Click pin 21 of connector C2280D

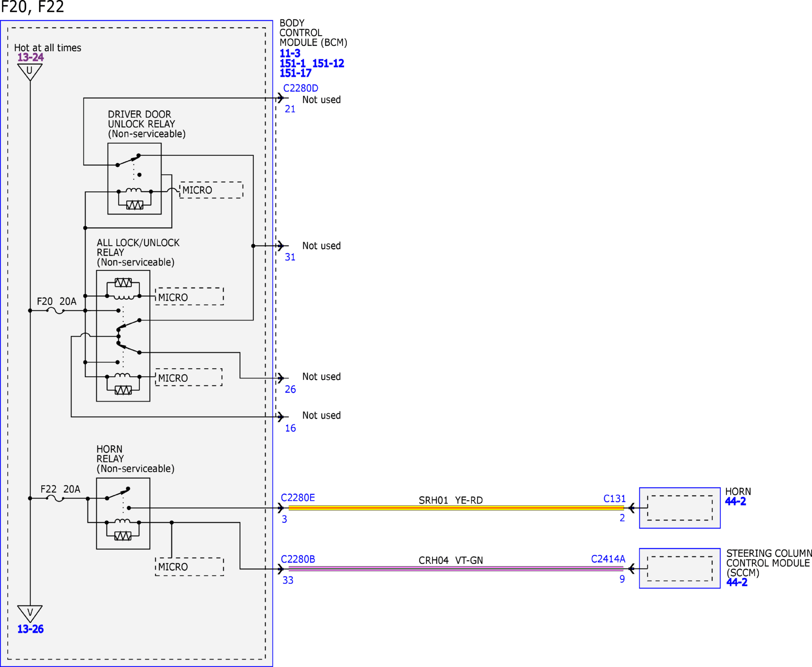290,109
